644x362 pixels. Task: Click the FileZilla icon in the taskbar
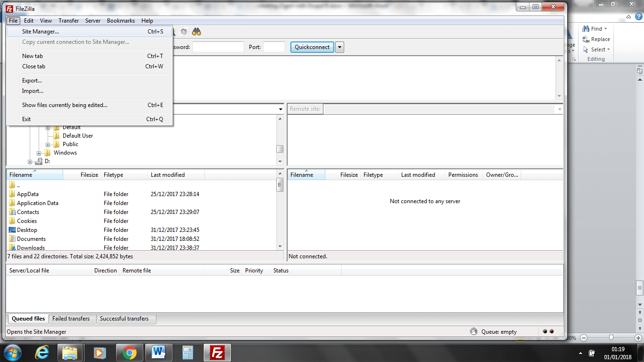pos(217,352)
